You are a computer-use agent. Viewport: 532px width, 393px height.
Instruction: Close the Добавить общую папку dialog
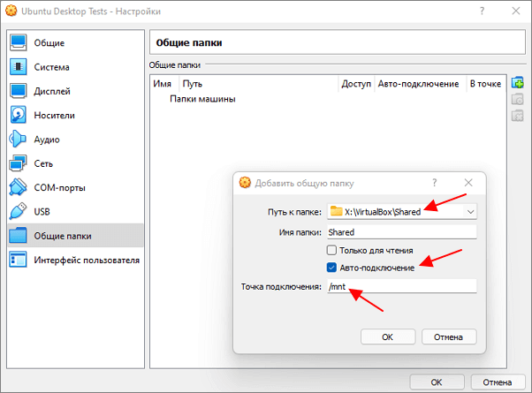tap(468, 183)
